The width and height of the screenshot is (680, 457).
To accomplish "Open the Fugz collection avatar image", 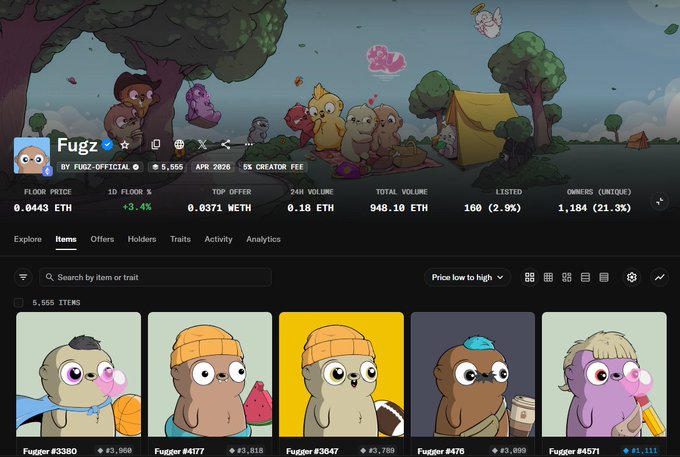I will tap(32, 156).
